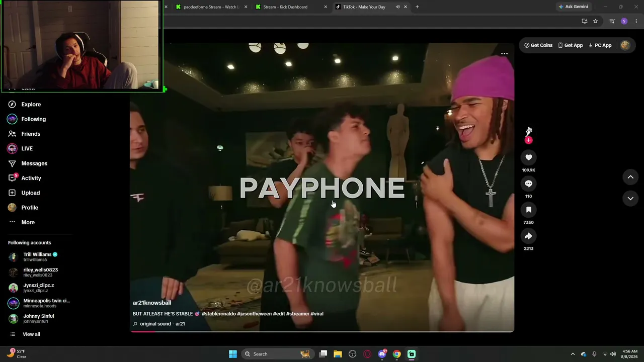The height and width of the screenshot is (362, 644).
Task: Open the system volume control
Action: coord(613,354)
